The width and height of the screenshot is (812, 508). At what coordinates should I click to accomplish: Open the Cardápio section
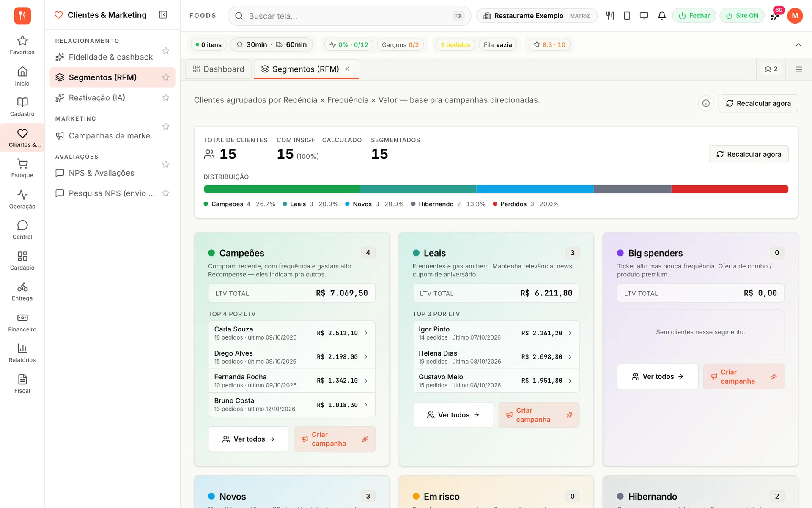(x=22, y=261)
